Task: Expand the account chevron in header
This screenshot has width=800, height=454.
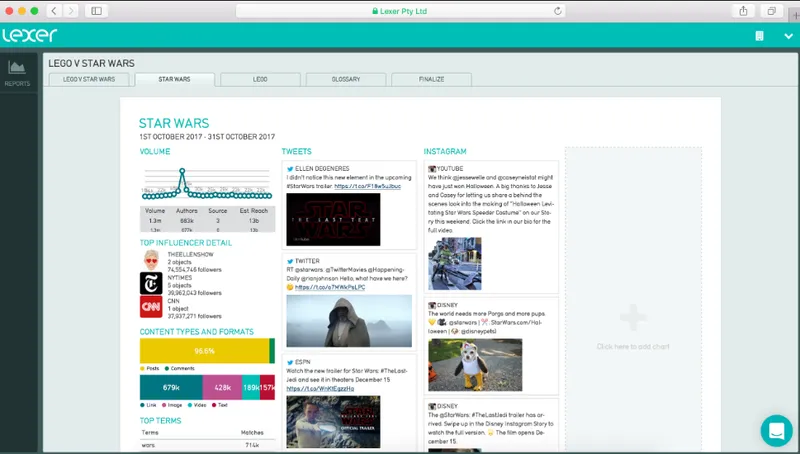Action: point(788,36)
